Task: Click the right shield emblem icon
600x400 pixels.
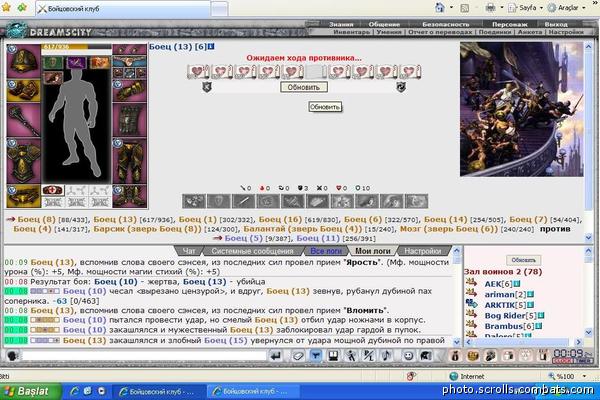Action: (401, 87)
